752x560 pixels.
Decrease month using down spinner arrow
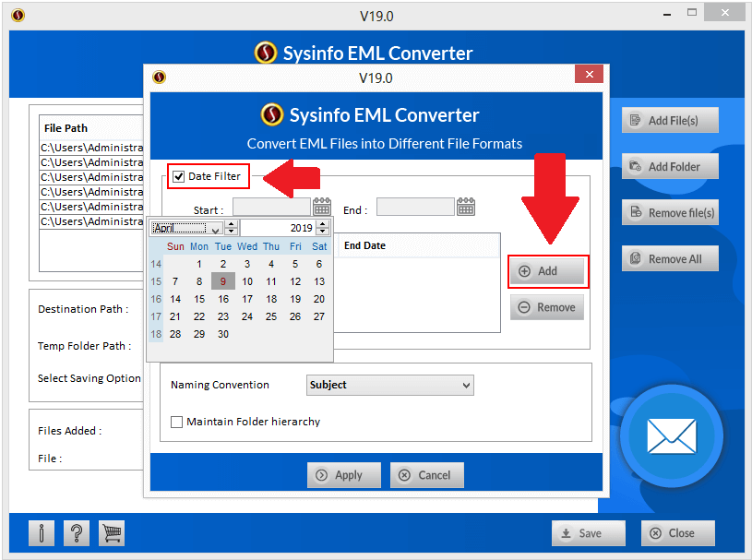click(x=232, y=231)
